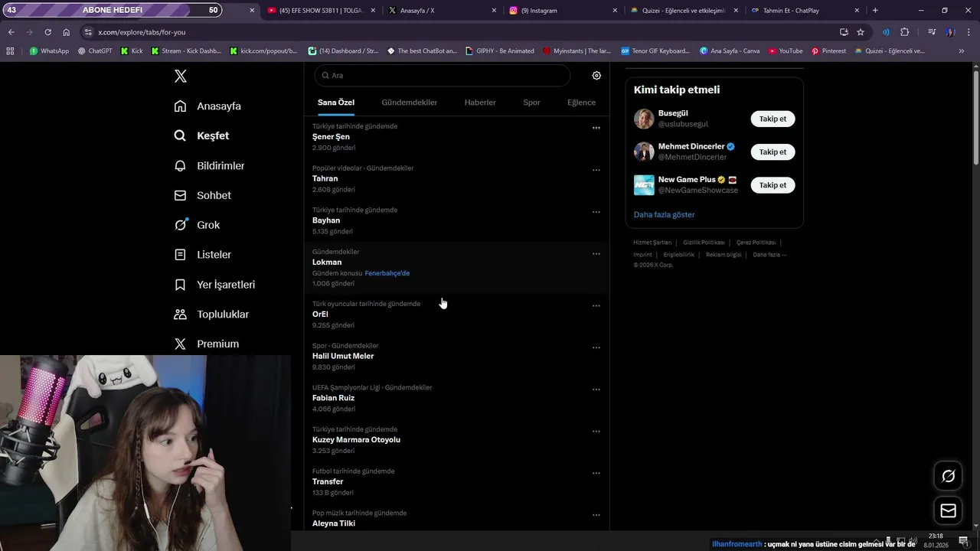
Task: Open more options for OrEl trend
Action: [596, 305]
